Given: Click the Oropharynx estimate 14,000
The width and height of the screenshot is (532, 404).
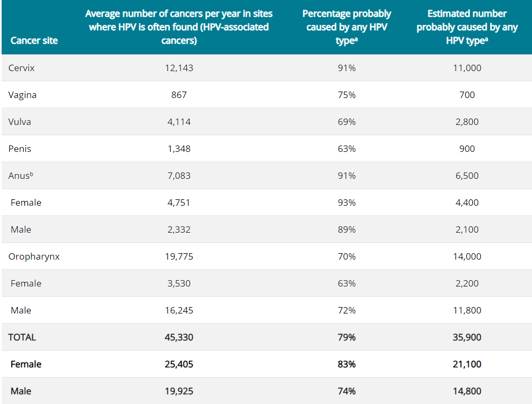Looking at the screenshot, I should (x=467, y=256).
